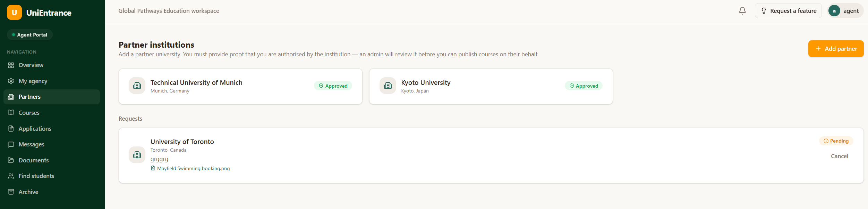Click the clock icon in Pending badge

click(826, 141)
